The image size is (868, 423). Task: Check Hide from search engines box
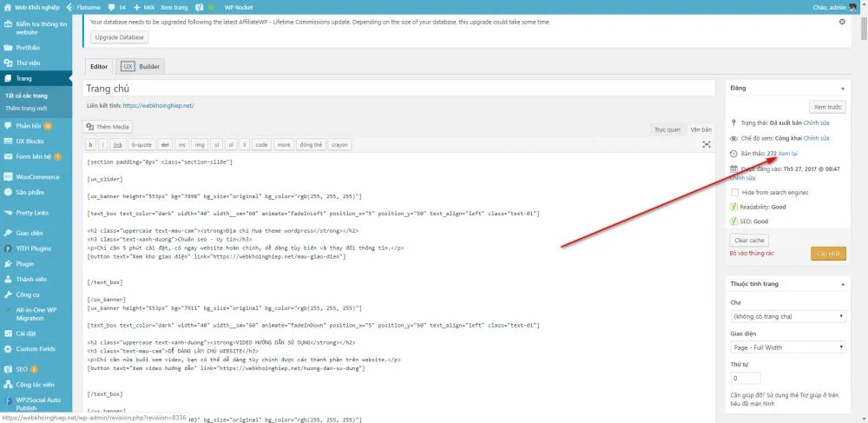[x=734, y=192]
